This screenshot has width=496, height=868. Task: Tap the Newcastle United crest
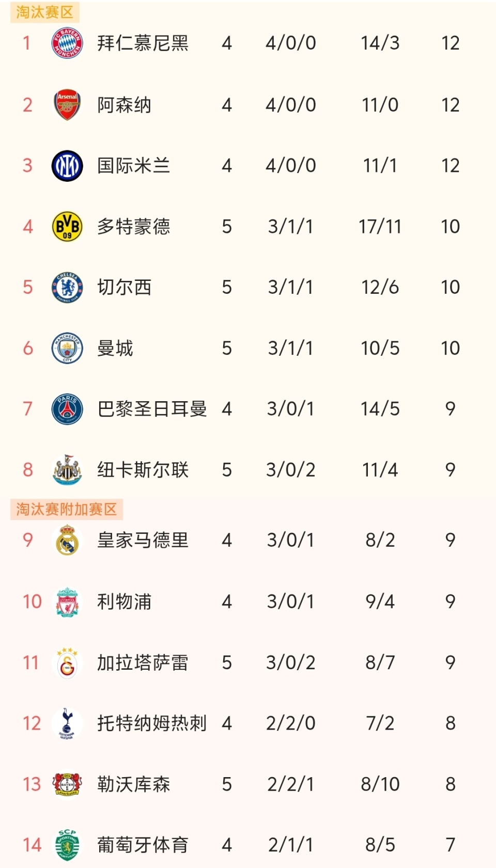pos(67,470)
